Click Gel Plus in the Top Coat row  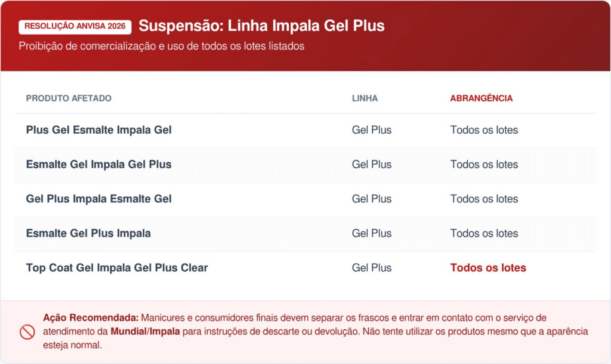372,269
